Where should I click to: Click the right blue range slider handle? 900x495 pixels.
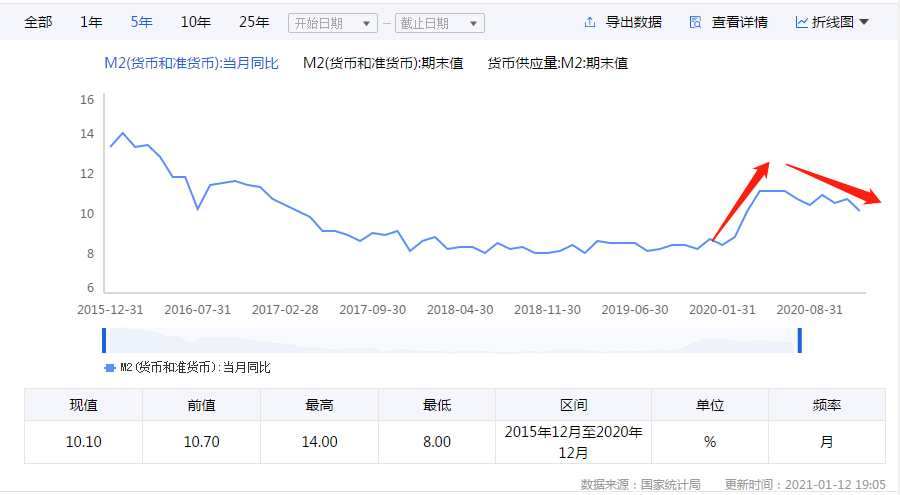coord(800,340)
